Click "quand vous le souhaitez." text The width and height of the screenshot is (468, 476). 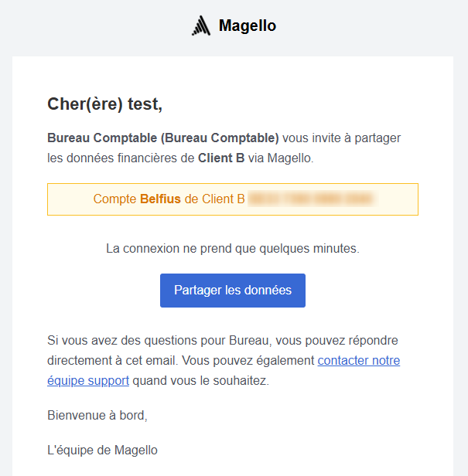click(200, 381)
